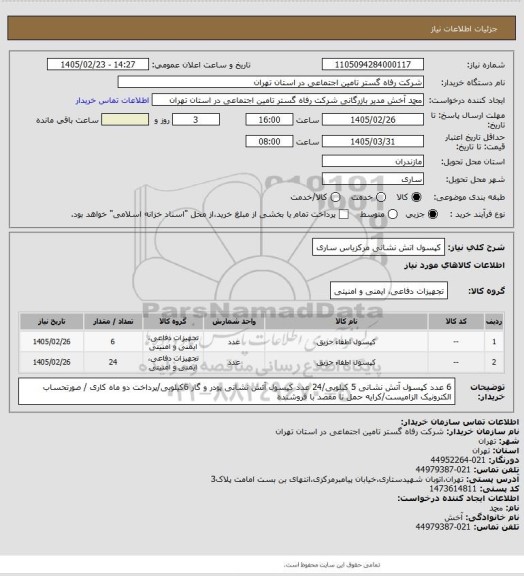Click the شماره نیاز field 1105094284000117
Screen dimensions: 524x576
[373, 65]
